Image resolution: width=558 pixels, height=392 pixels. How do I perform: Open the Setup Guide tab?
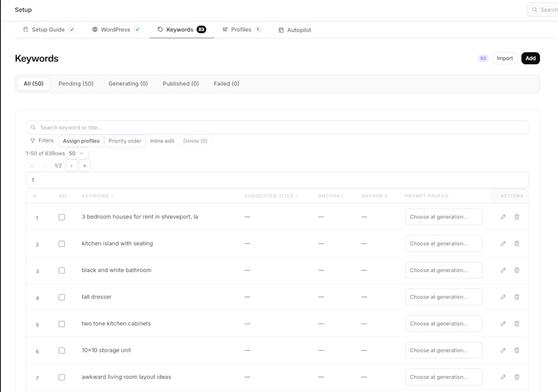click(x=49, y=29)
